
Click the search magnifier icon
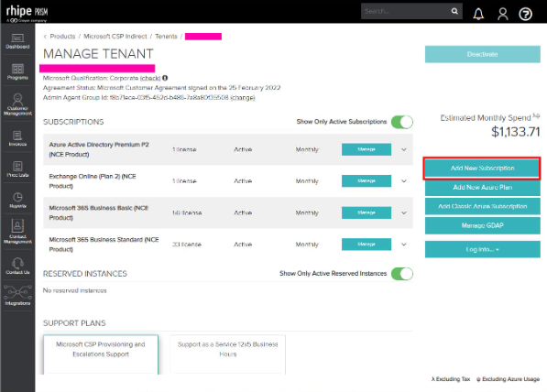pos(454,11)
